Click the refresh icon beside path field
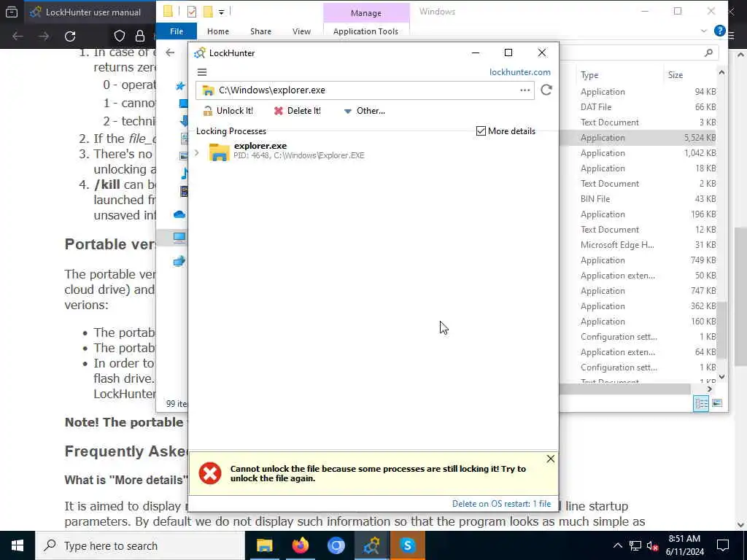Image resolution: width=747 pixels, height=560 pixels. coord(546,90)
